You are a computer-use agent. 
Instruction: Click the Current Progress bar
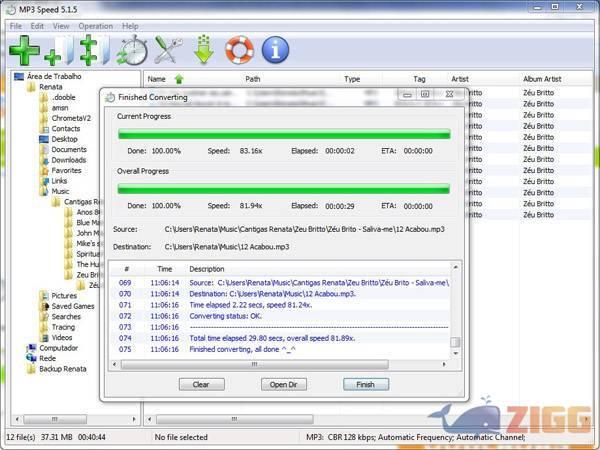point(284,134)
